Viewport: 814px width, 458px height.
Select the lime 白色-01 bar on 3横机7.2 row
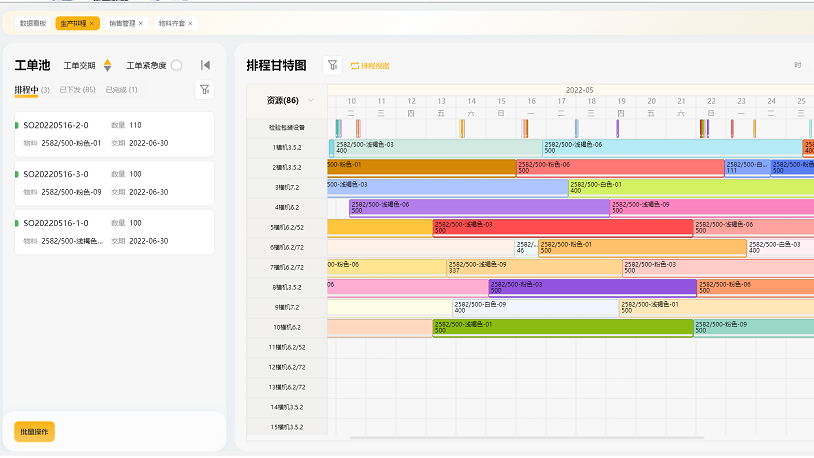[x=691, y=187]
